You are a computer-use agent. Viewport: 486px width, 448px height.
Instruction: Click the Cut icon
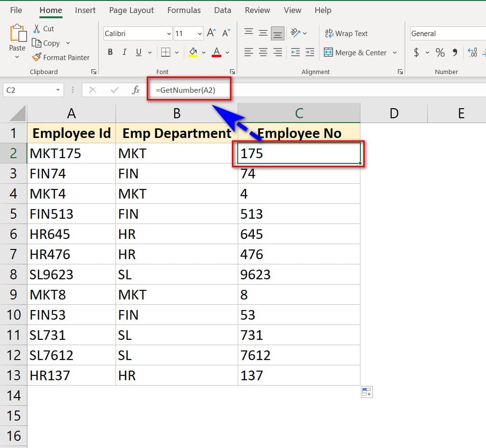coord(37,28)
